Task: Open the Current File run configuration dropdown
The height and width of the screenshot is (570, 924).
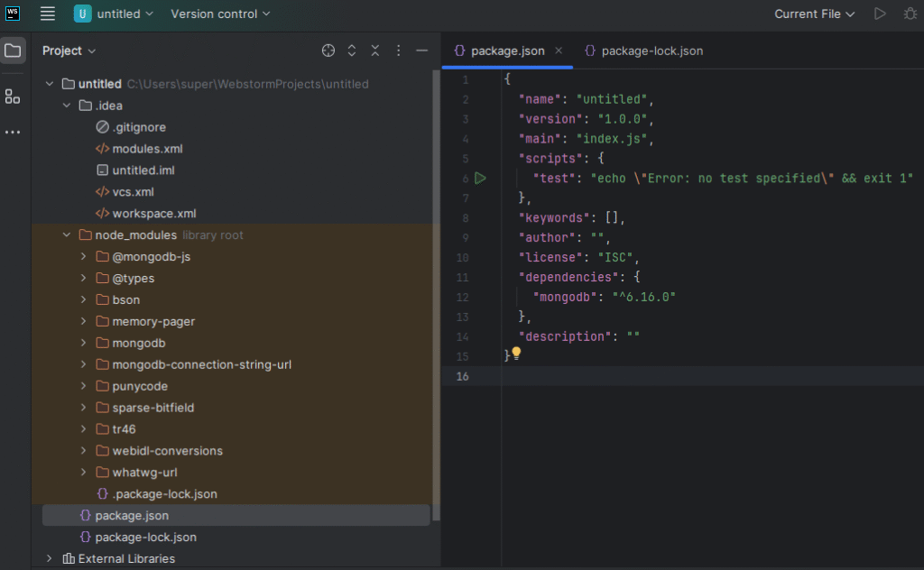Action: click(x=815, y=14)
